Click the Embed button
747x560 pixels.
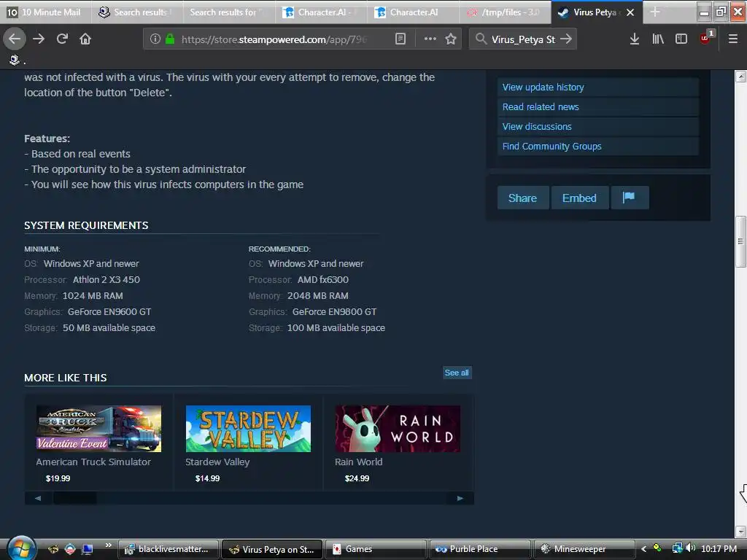coord(579,198)
